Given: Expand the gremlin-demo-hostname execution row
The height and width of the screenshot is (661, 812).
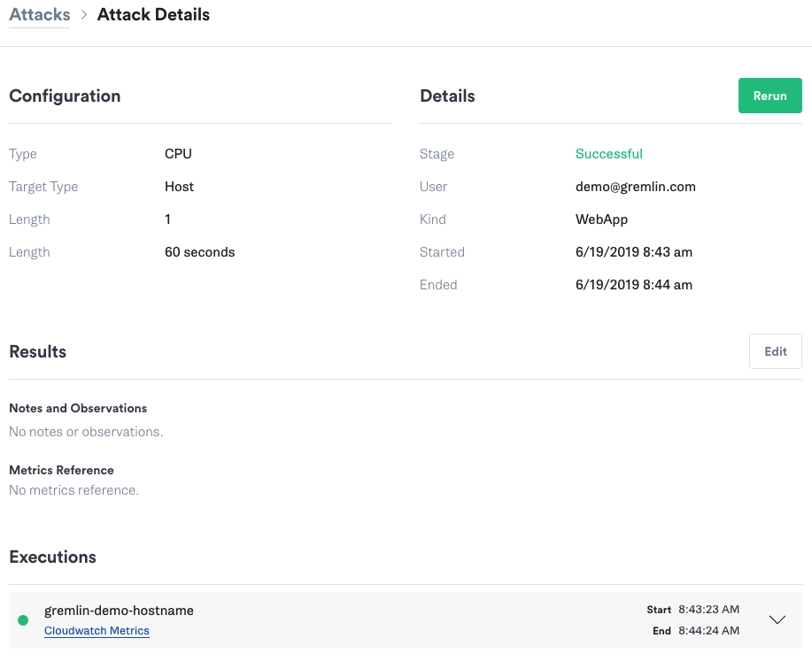Looking at the screenshot, I should (x=777, y=619).
